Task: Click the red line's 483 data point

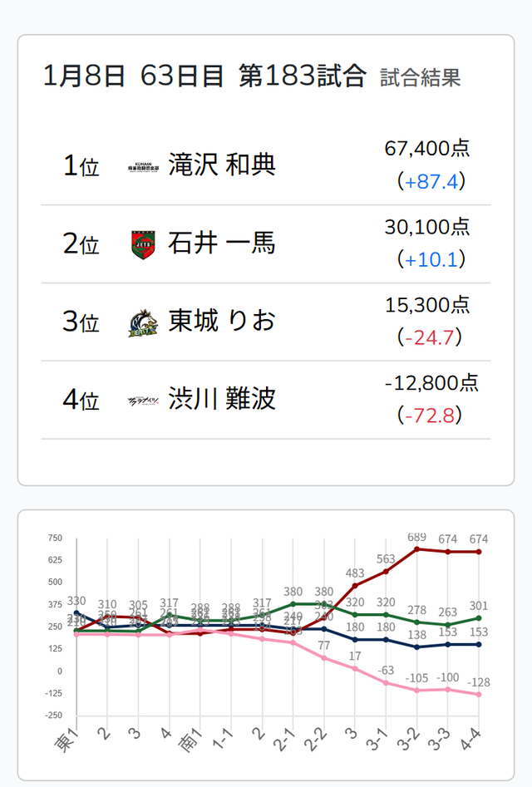Action: click(355, 586)
